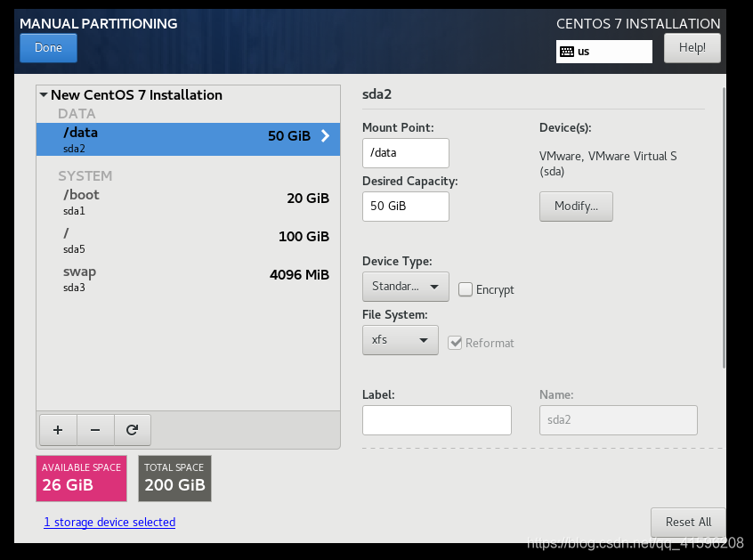The height and width of the screenshot is (560, 753).
Task: Click the Reset All button
Action: coord(688,522)
